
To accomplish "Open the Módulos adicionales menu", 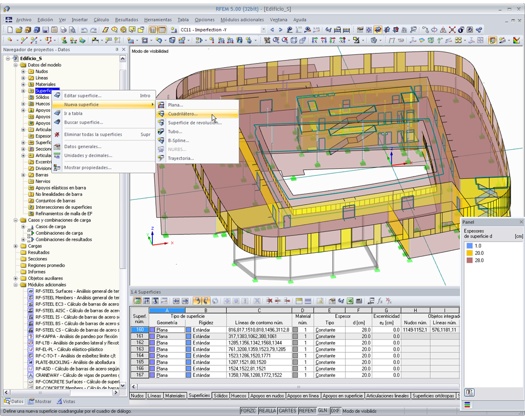I will click(x=242, y=20).
